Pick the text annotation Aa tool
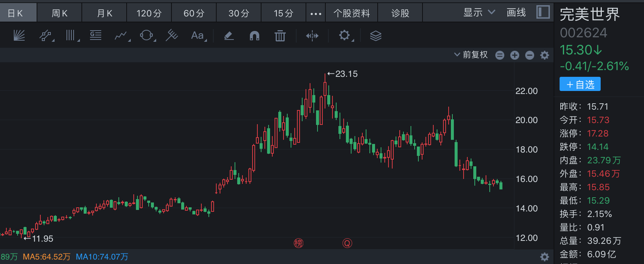Screen dimensions: 644x264 pos(197,36)
